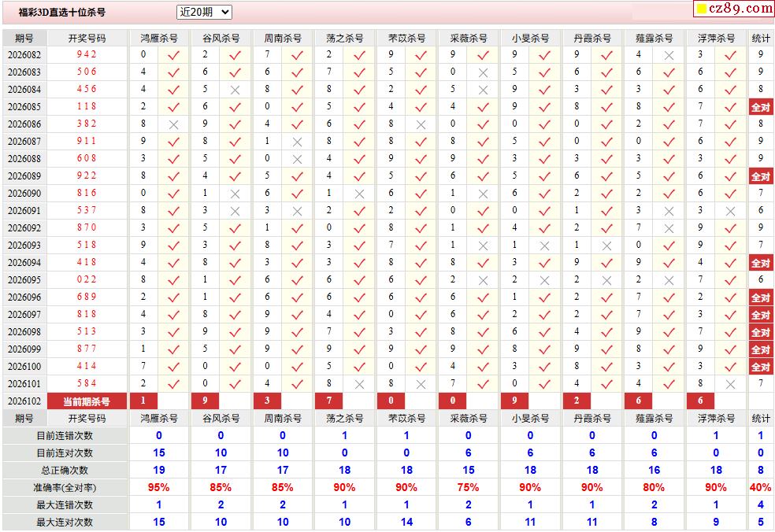Click the red 当前期杀号 label
This screenshot has height=532, width=775.
pos(87,401)
